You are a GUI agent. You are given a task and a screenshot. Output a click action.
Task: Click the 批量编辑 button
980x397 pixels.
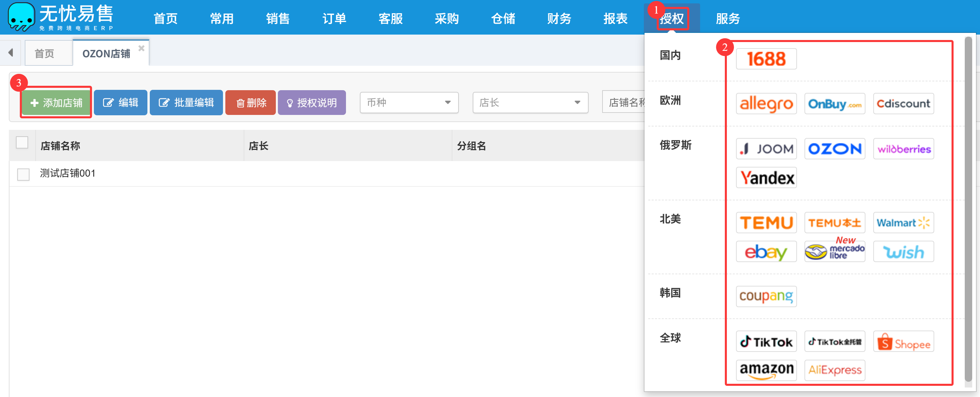point(186,102)
